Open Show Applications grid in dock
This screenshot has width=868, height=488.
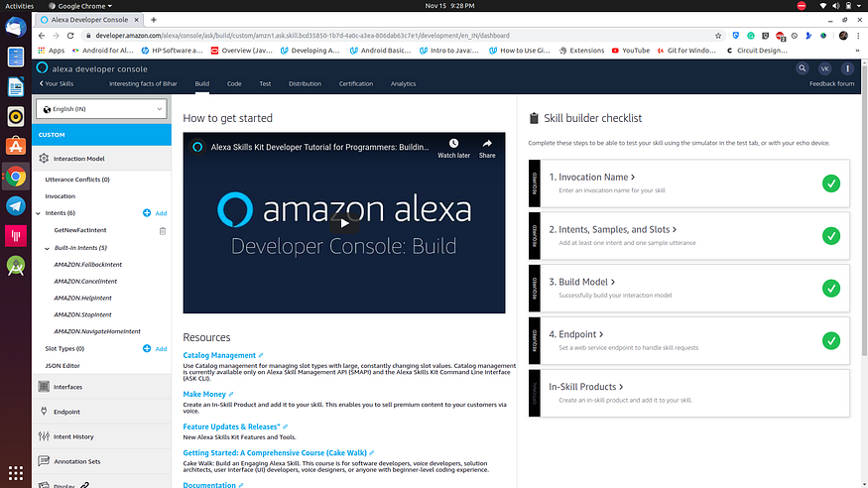(x=16, y=473)
